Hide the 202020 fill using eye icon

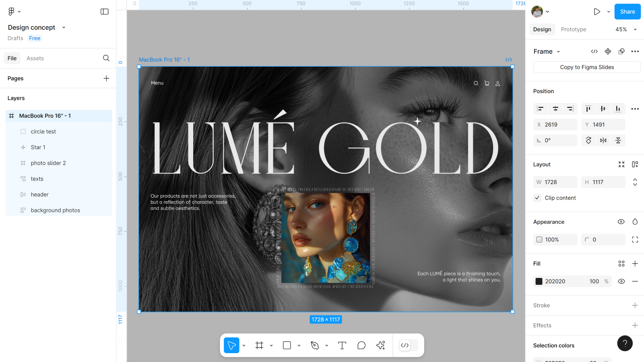click(621, 282)
